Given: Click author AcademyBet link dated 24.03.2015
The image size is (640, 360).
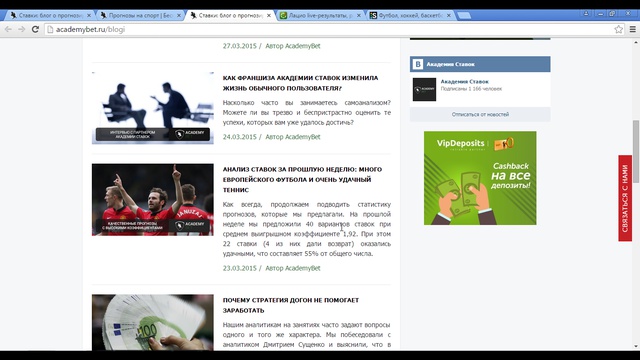Looking at the screenshot, I should pos(293,137).
